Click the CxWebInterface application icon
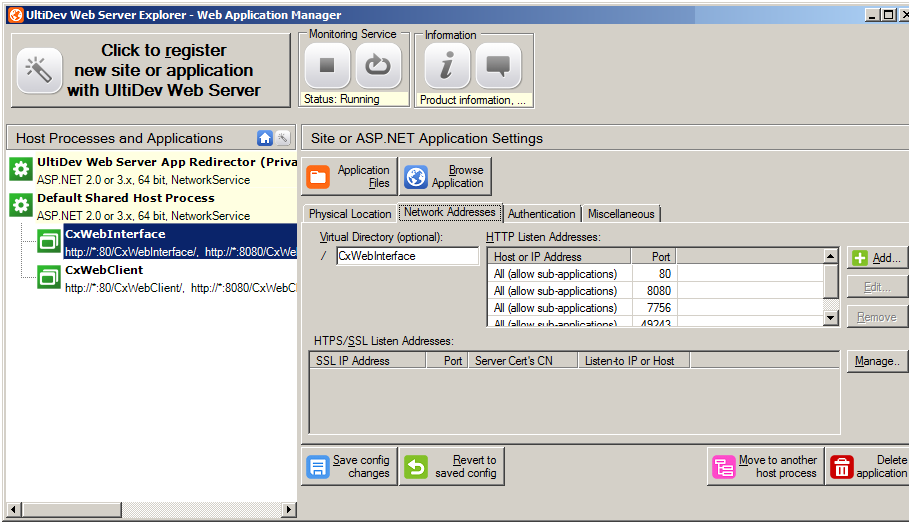The image size is (911, 524). point(49,241)
